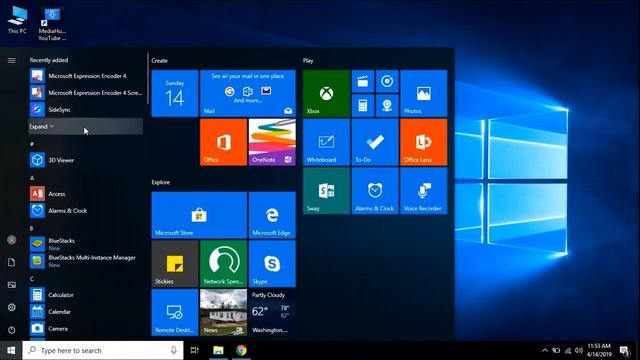Open the Weather tile for Washington
The image size is (640, 360).
coord(272,312)
